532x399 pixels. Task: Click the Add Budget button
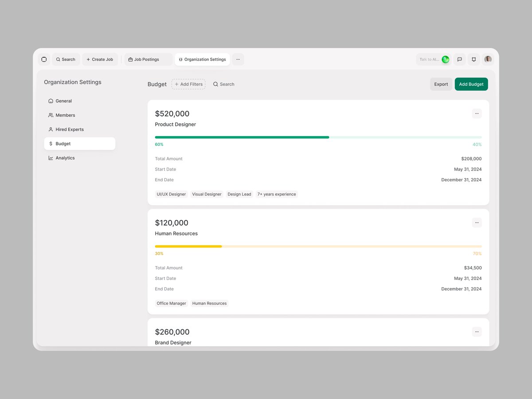(x=471, y=84)
